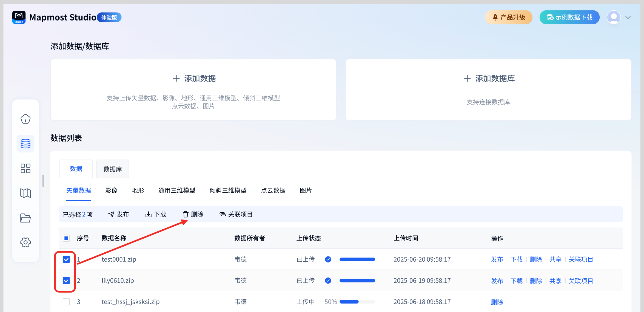Click the user avatar icon
Viewport: 644px width, 312px height.
614,17
